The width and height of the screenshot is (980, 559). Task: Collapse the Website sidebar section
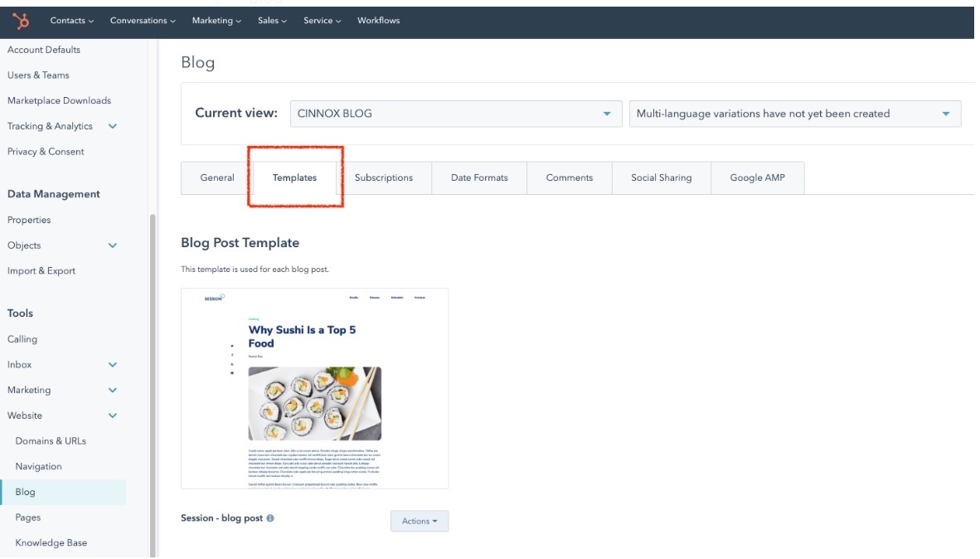(113, 416)
